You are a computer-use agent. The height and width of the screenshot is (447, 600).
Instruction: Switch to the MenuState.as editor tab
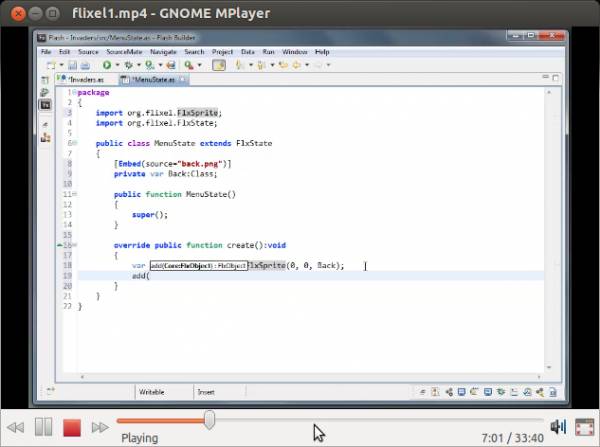click(x=153, y=80)
